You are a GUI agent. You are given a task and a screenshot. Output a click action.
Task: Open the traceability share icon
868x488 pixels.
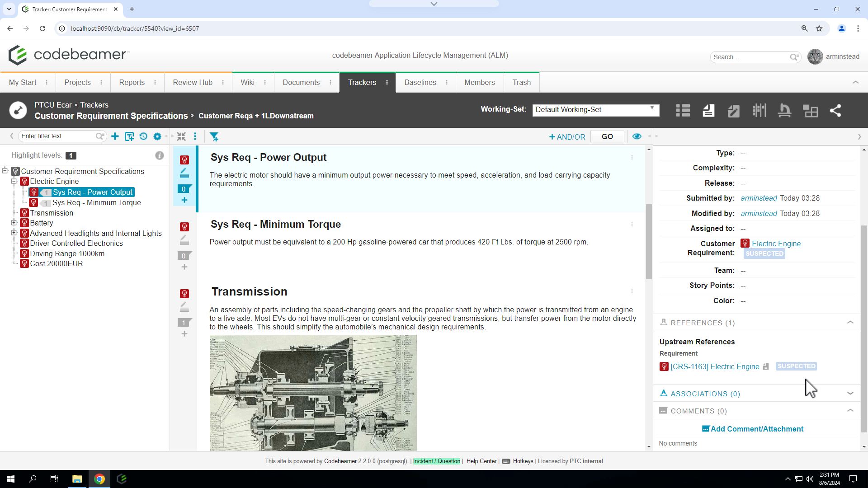pos(835,111)
